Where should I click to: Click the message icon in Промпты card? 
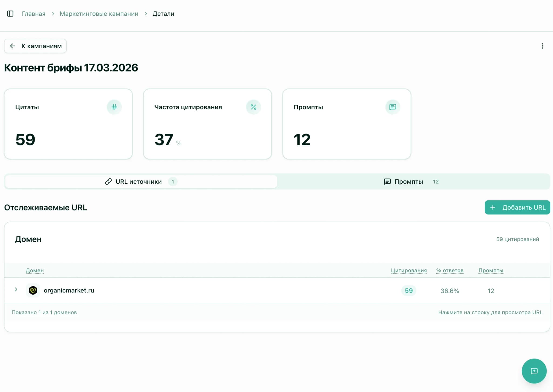(393, 107)
